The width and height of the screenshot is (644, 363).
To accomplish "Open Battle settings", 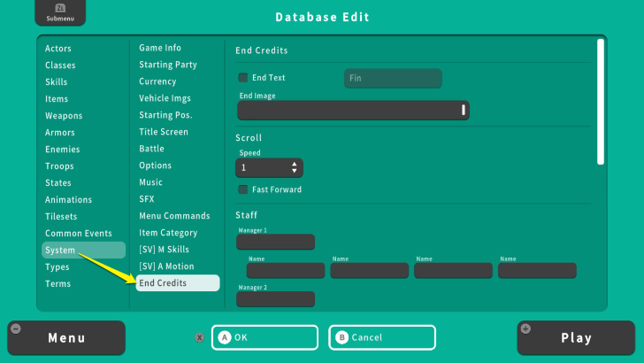I will click(x=151, y=149).
